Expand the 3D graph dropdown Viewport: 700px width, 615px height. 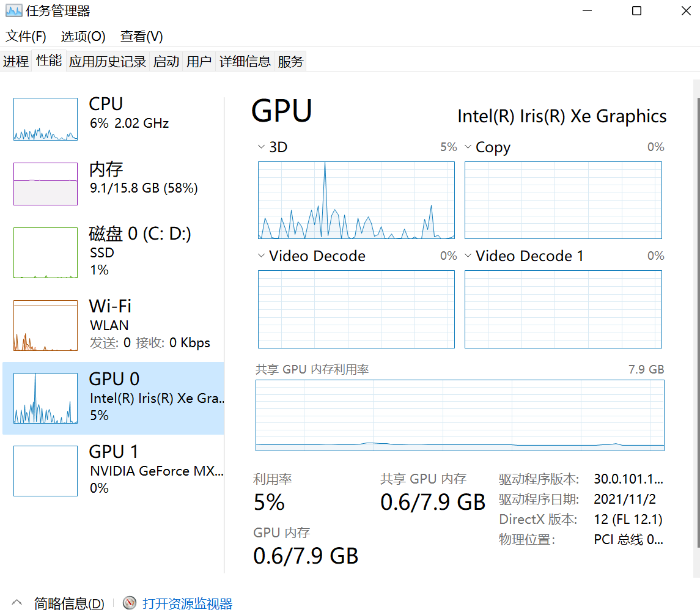point(262,147)
